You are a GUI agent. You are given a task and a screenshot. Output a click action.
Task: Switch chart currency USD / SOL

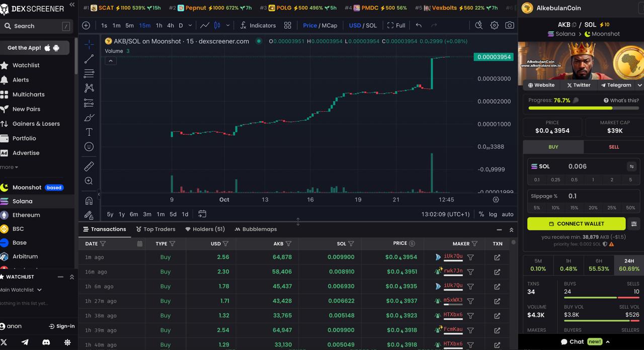pyautogui.click(x=363, y=25)
